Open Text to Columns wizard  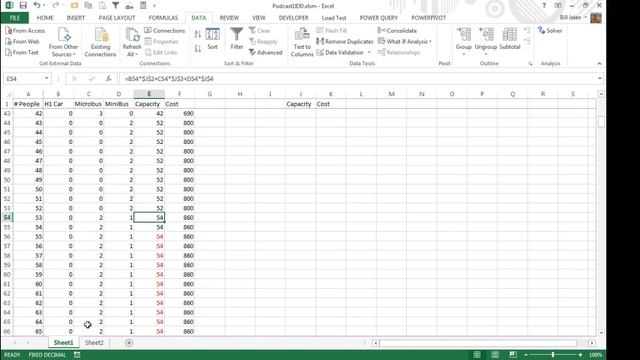point(302,42)
